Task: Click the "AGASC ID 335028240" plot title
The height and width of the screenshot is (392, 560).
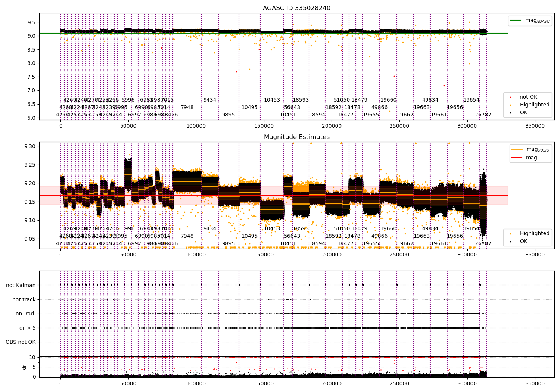Action: pos(296,8)
